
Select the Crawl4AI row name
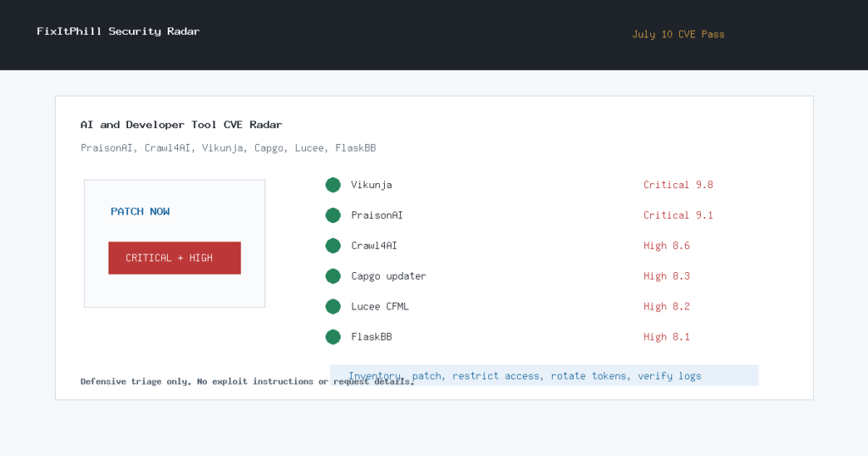374,246
